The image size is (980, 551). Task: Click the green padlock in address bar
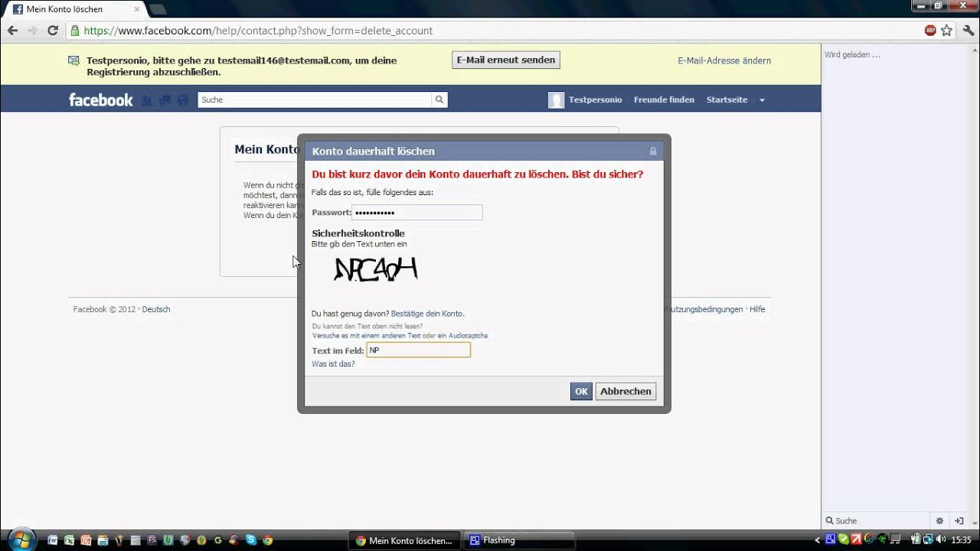74,31
